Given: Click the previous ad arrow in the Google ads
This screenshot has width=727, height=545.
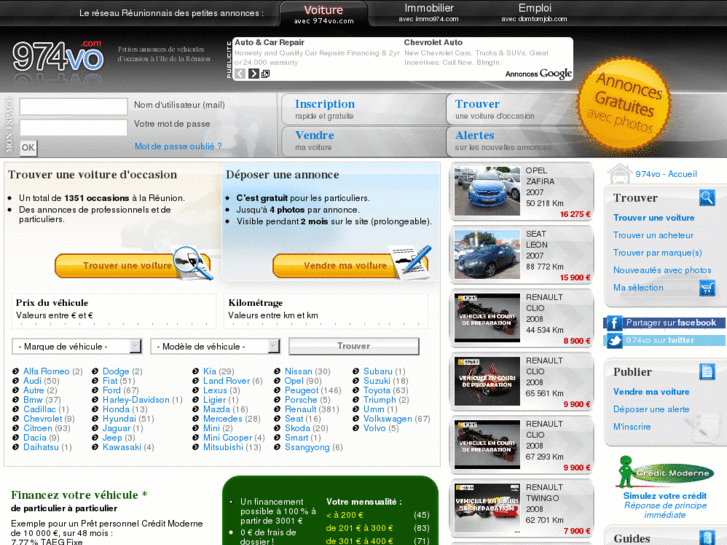Looking at the screenshot, I should click(240, 73).
